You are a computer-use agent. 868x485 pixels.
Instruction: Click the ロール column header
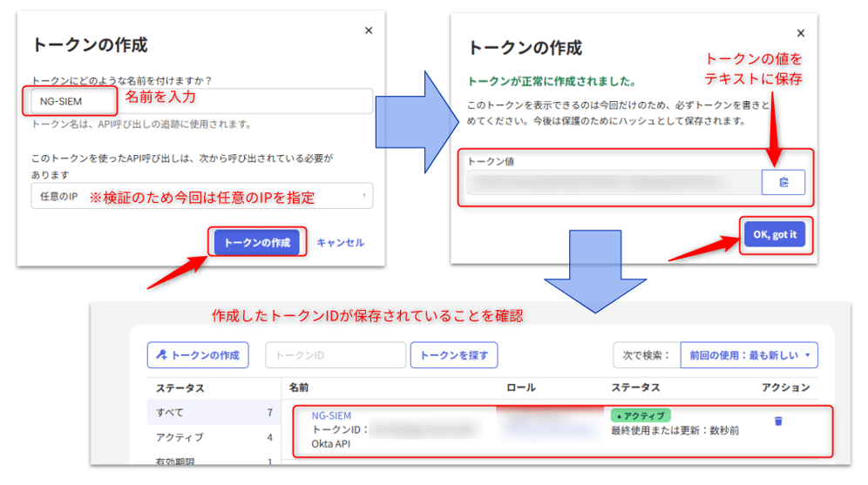[521, 387]
